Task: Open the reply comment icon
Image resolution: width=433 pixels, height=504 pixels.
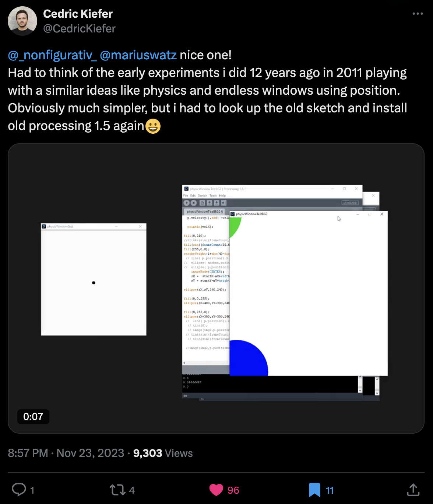Action: point(19,490)
